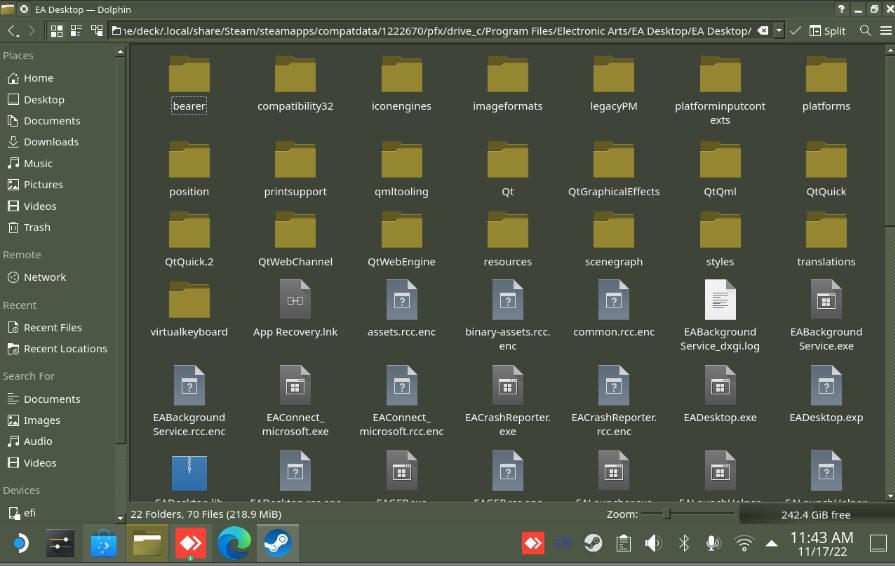Open Recent Files in the sidebar
Image resolution: width=895 pixels, height=566 pixels.
53,328
